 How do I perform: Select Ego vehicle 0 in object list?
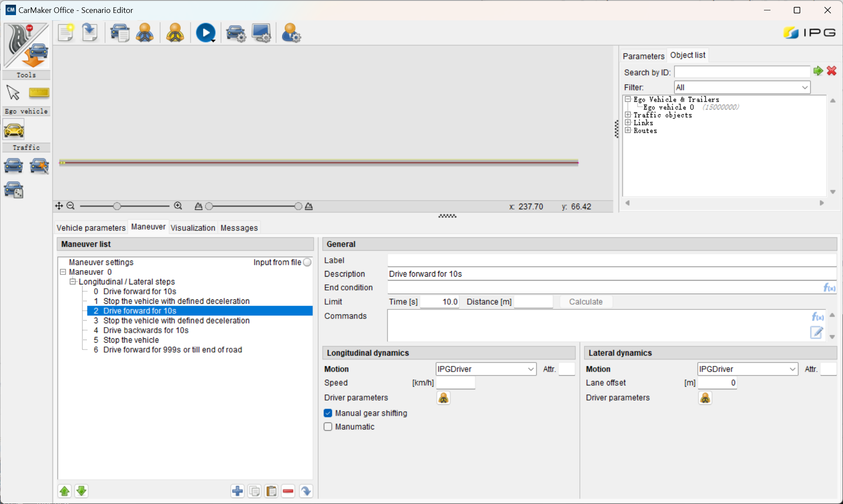click(x=669, y=107)
